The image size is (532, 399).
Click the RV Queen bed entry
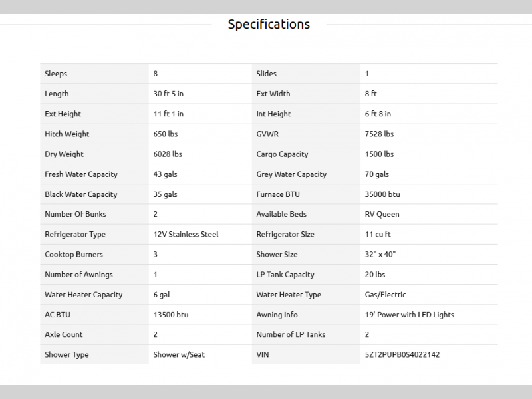382,214
